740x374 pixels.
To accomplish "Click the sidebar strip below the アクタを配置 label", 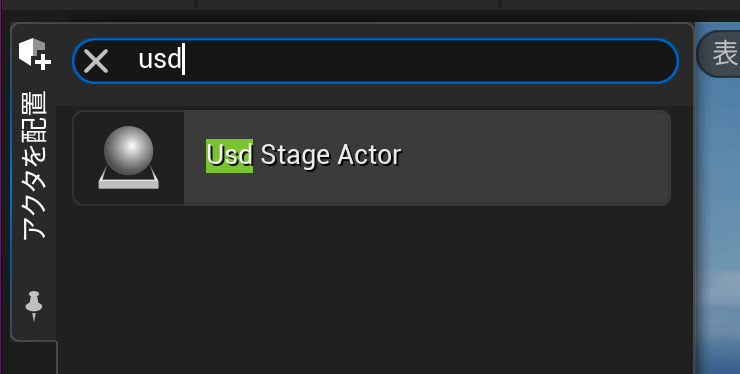I will (x=34, y=264).
